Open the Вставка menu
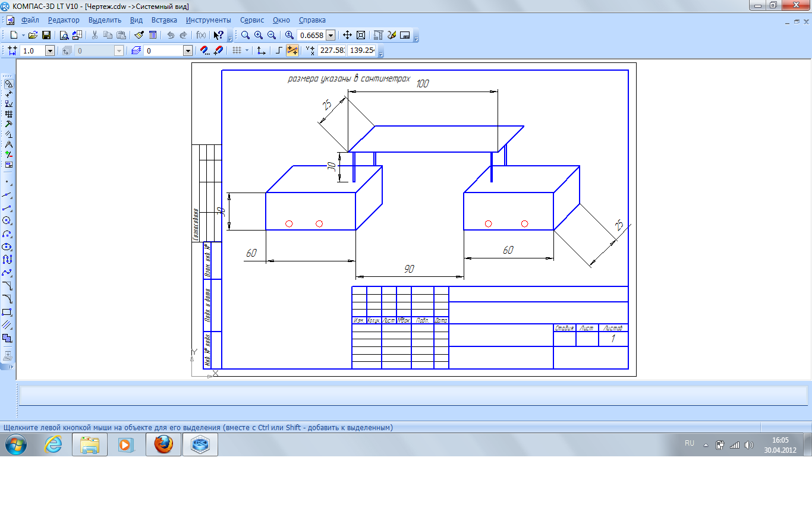This screenshot has width=812, height=530. 164,20
